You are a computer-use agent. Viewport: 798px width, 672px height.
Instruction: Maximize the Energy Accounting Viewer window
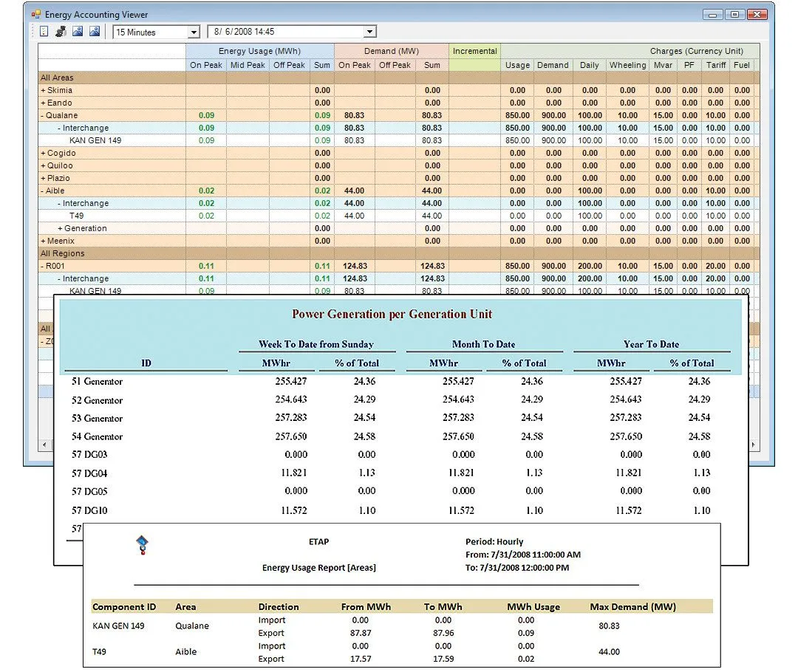pos(734,14)
